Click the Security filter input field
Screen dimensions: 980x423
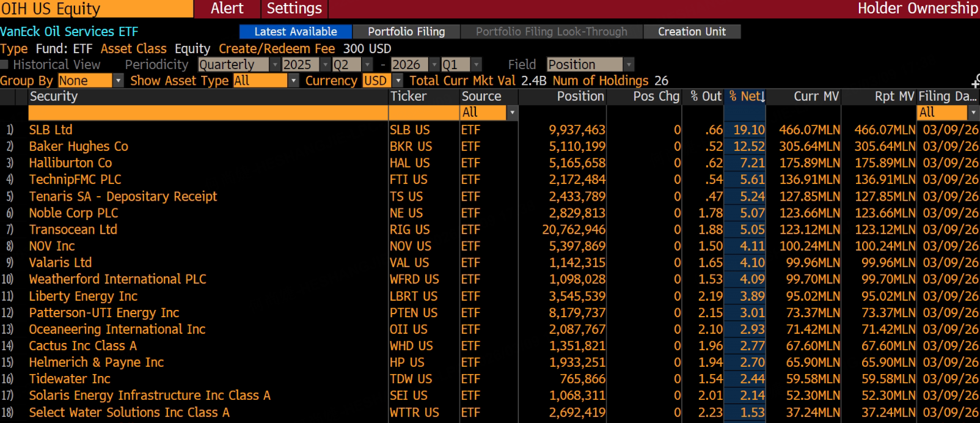pos(208,112)
